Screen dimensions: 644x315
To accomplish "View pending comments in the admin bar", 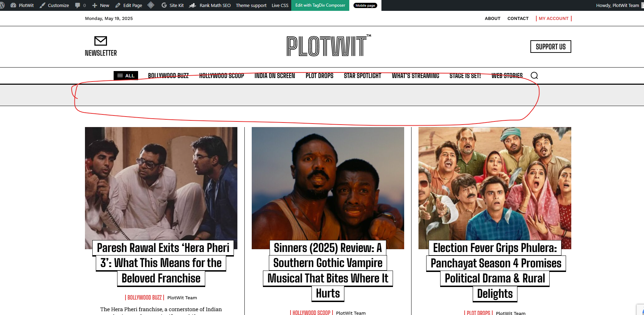I will [x=80, y=5].
